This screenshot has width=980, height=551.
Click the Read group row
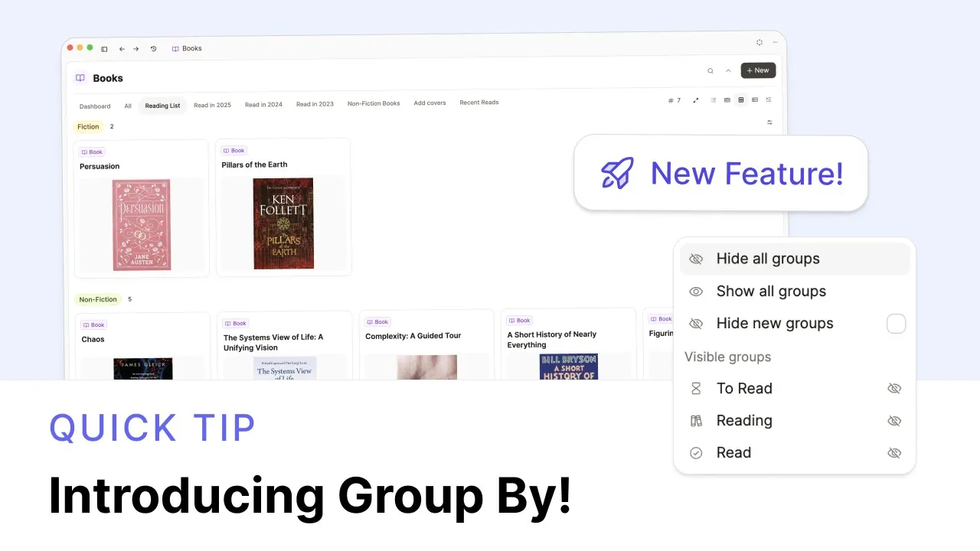[x=795, y=453]
